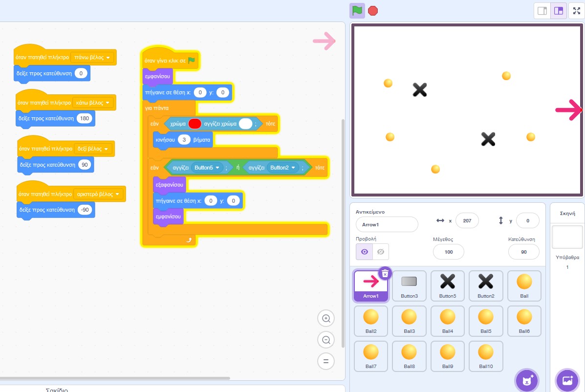The image size is (585, 392).
Task: Select the Ball6 sprite
Action: point(524,321)
